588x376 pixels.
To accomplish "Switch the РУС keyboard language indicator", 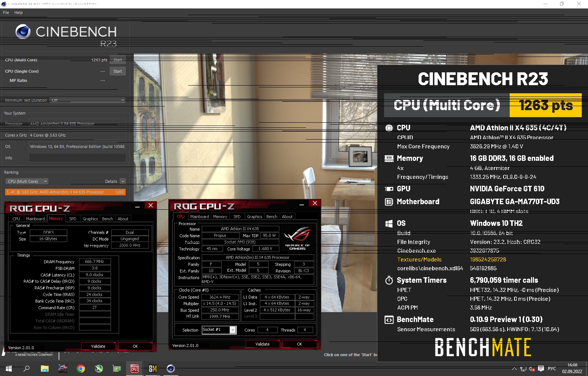I will coord(552,369).
